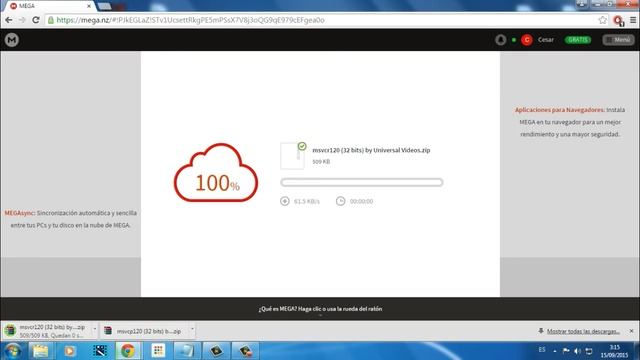This screenshot has width=640, height=360.
Task: Open the notifications bell icon
Action: click(x=501, y=40)
